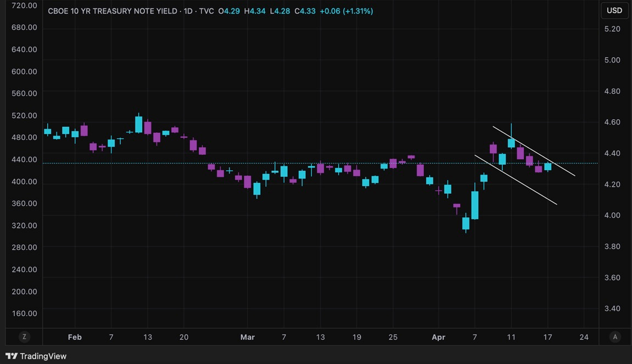
Task: Select the lower white channel trendline
Action: [x=516, y=180]
